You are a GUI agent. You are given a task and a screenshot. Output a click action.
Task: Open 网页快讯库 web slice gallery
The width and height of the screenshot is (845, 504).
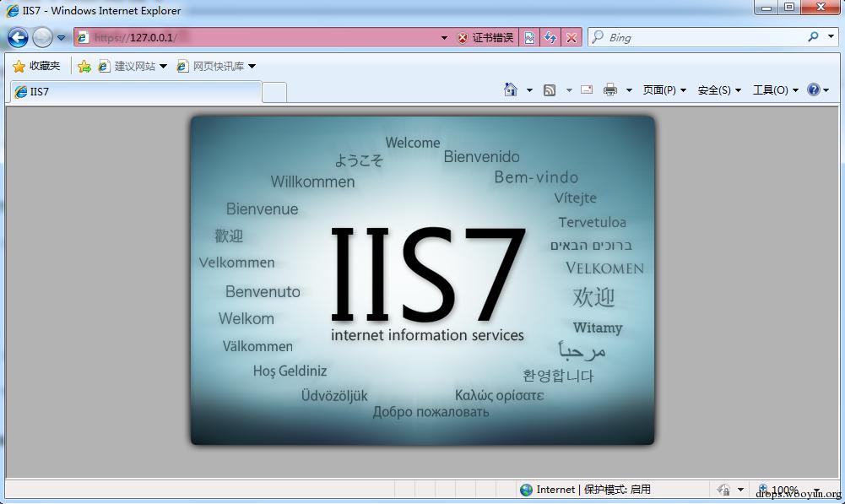pyautogui.click(x=216, y=67)
